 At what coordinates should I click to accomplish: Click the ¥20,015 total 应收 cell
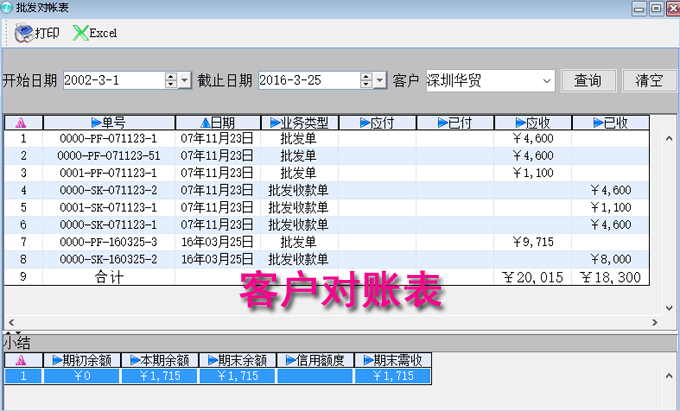tap(533, 277)
